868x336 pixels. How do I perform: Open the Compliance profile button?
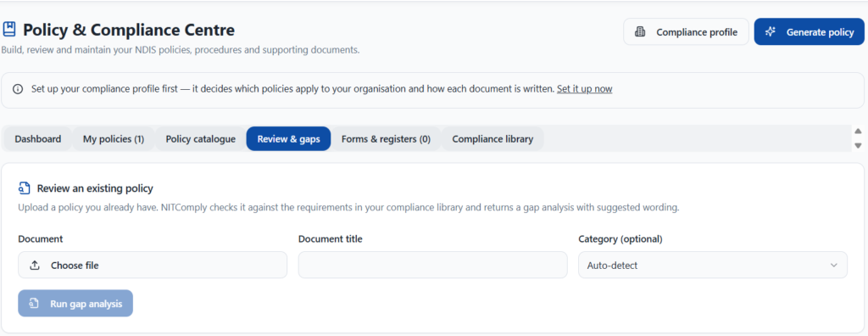[686, 31]
